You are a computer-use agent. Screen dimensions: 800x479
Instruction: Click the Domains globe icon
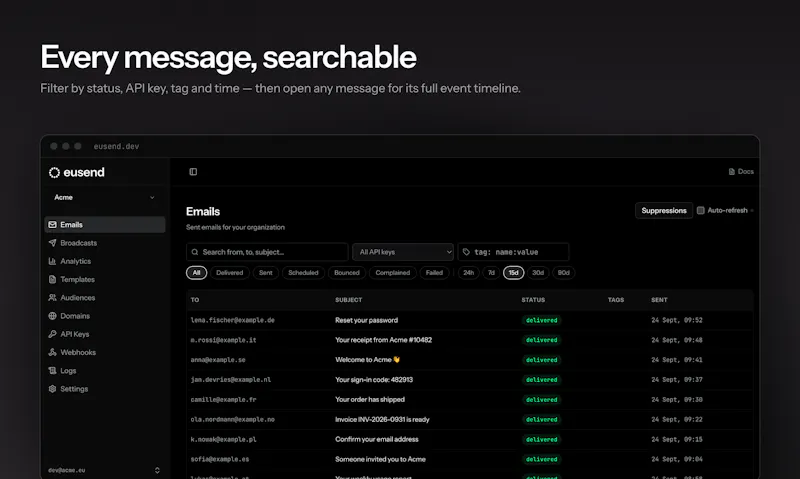click(x=53, y=316)
